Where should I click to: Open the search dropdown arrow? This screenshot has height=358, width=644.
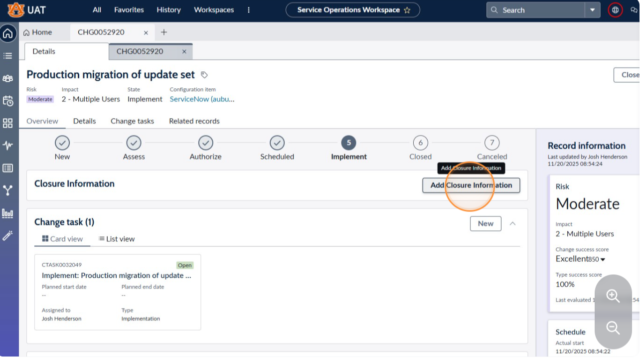593,10
